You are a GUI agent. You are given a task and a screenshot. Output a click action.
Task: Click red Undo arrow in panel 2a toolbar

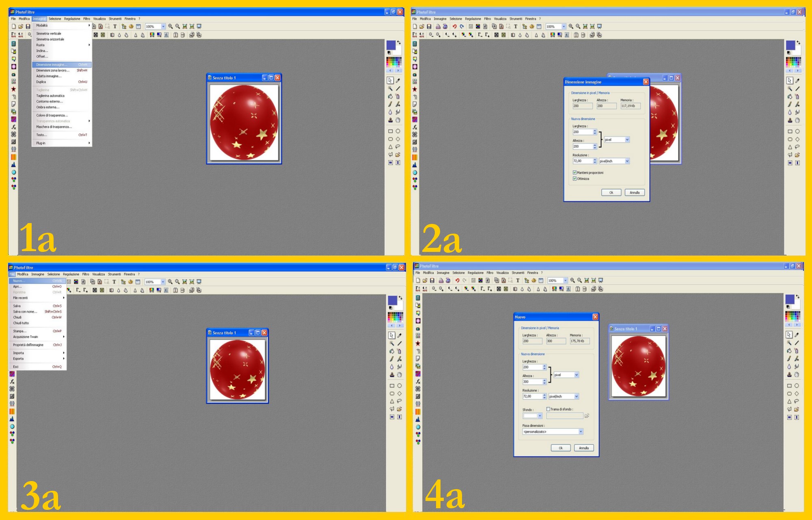tap(454, 26)
